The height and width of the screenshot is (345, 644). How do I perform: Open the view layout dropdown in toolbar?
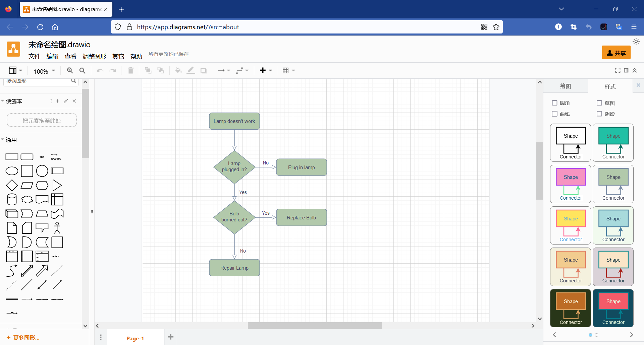pos(15,70)
